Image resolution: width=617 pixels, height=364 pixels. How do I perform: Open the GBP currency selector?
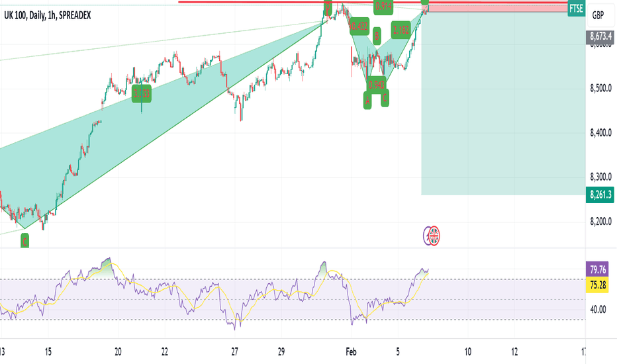click(x=597, y=15)
